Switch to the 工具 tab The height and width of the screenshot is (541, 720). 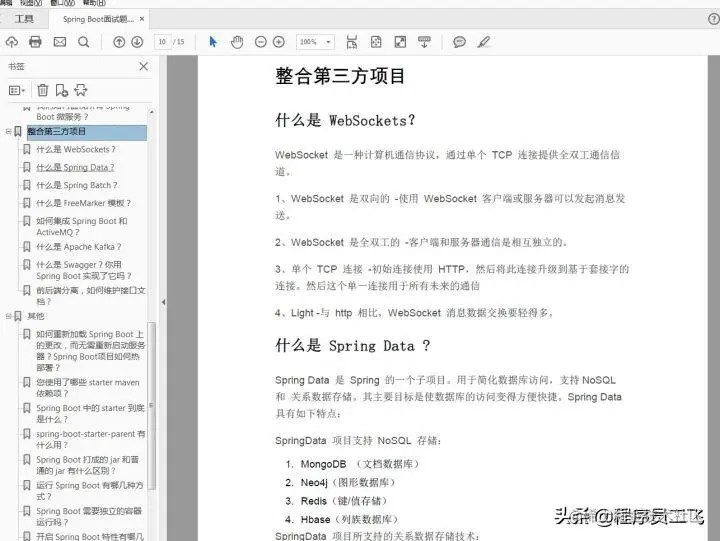pos(24,19)
